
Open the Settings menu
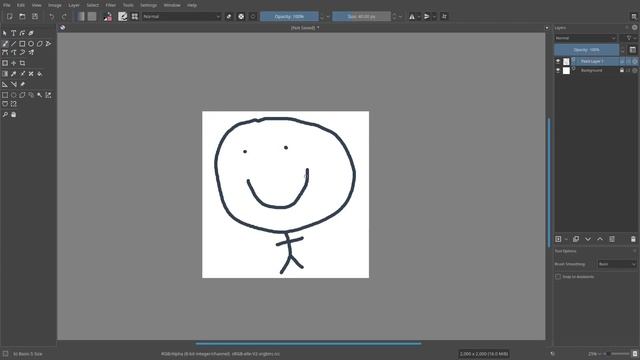point(149,5)
